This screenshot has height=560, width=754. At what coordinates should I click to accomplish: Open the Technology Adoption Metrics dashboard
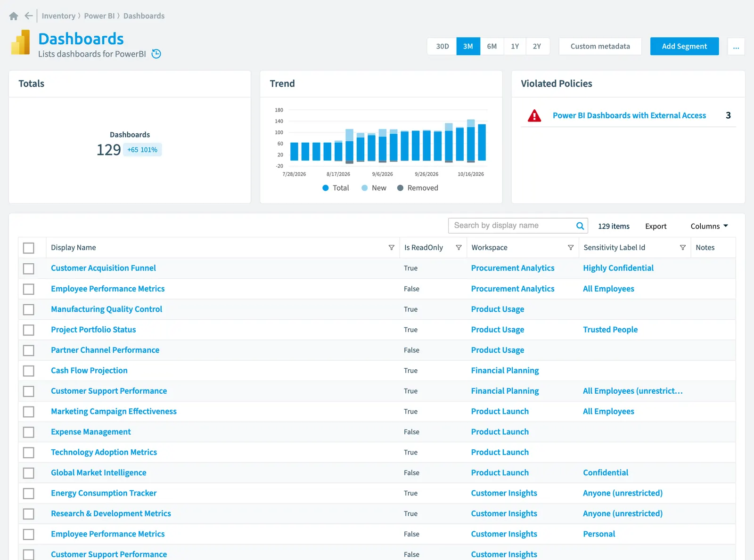pyautogui.click(x=104, y=452)
